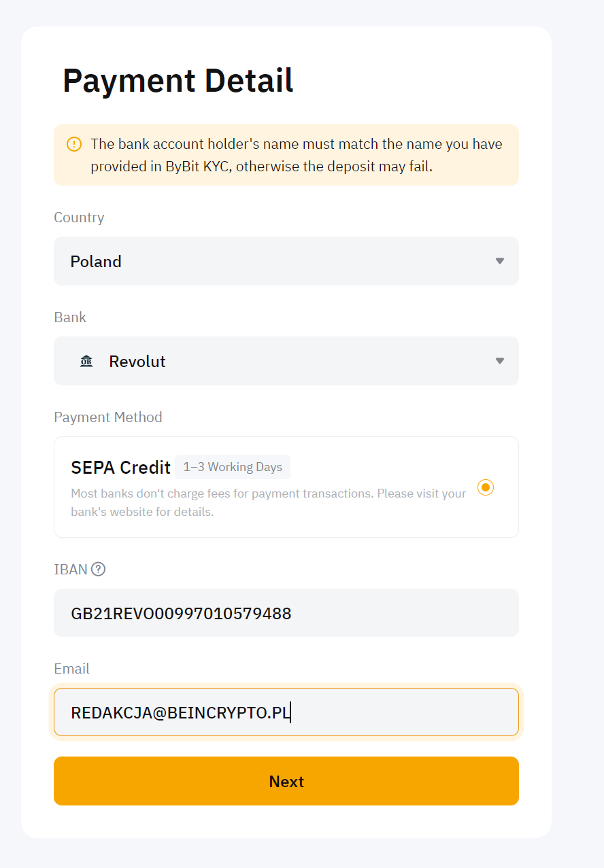Expand the Bank dropdown arrow
The height and width of the screenshot is (868, 604).
500,361
